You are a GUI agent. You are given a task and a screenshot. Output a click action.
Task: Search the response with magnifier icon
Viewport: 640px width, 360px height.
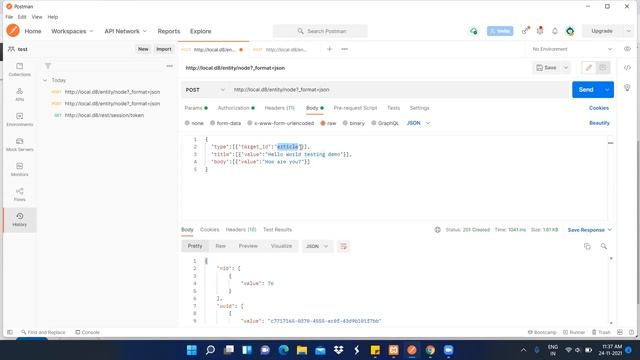(604, 246)
